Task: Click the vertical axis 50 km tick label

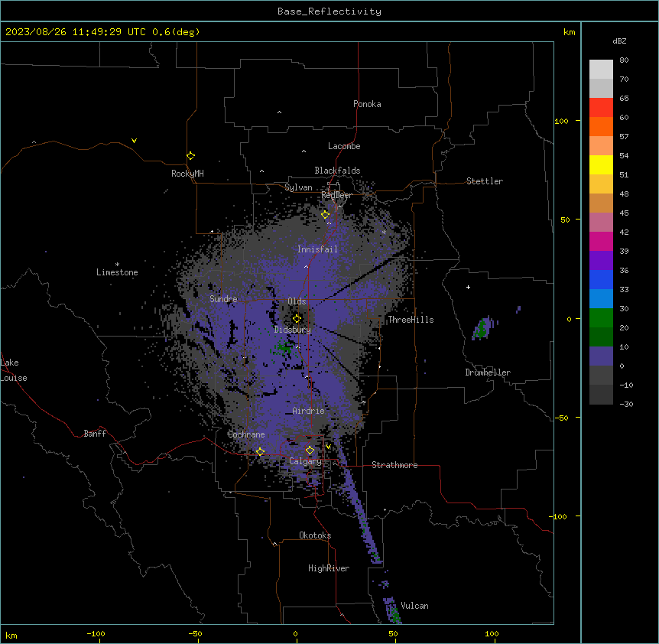Action: (565, 220)
